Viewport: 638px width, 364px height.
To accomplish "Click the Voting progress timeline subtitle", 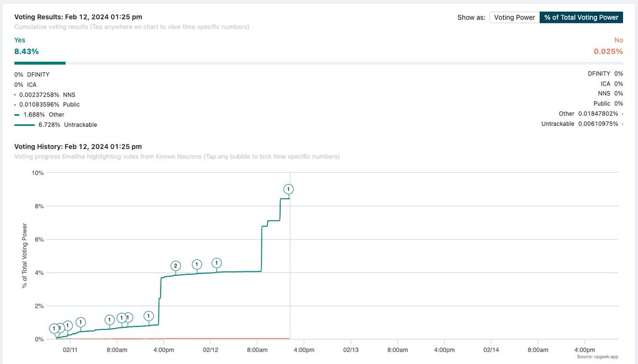I will (x=177, y=156).
